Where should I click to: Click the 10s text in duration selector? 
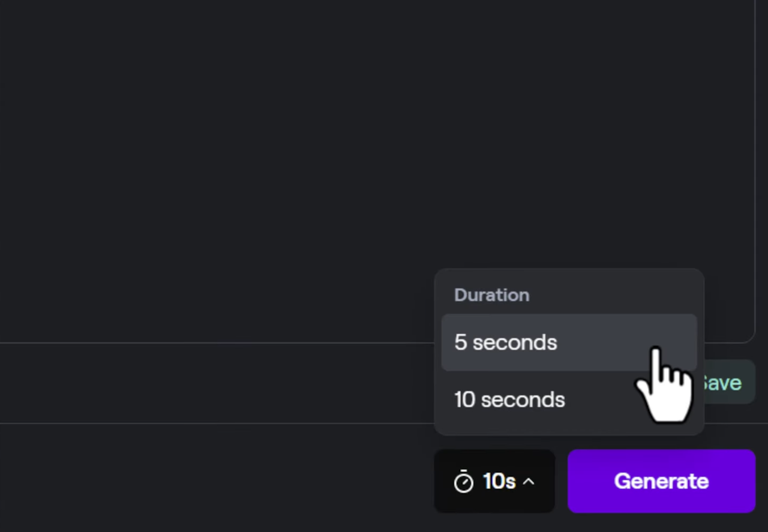click(499, 481)
